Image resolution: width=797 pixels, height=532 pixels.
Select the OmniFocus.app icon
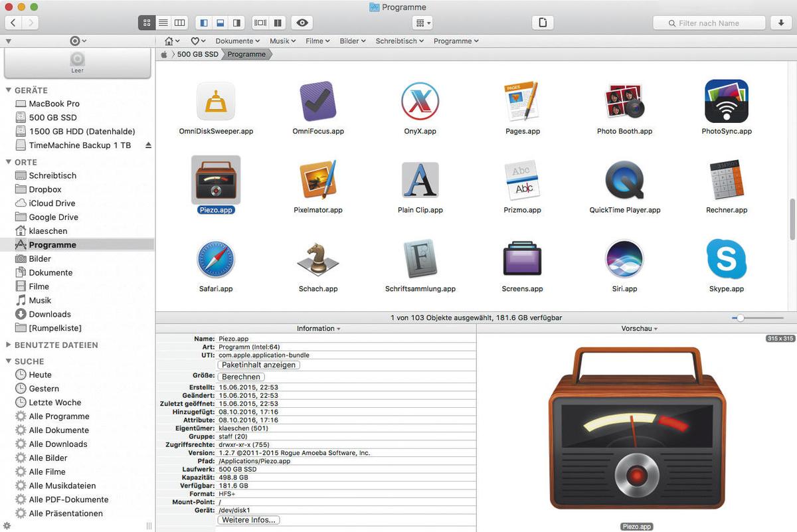click(318, 102)
